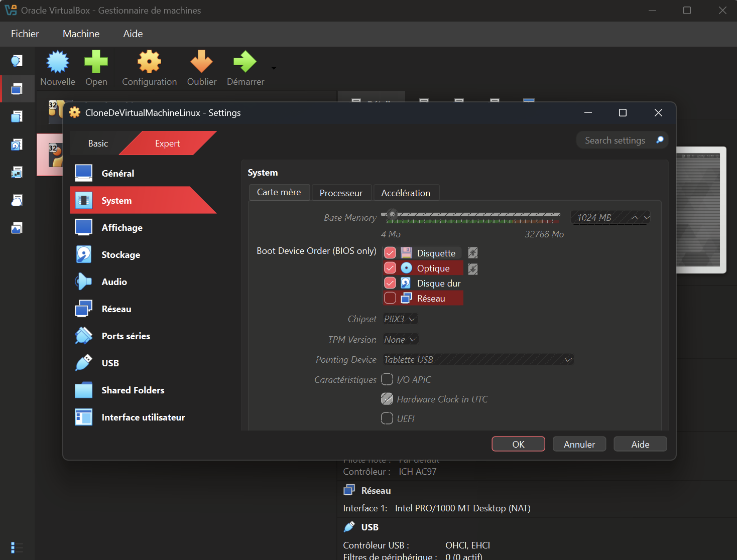The height and width of the screenshot is (560, 737).
Task: Decrease base memory with the down arrow
Action: click(x=647, y=217)
